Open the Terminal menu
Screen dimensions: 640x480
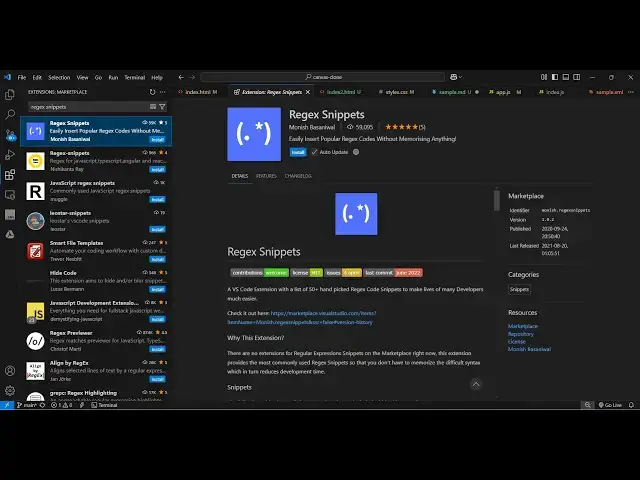tap(135, 78)
